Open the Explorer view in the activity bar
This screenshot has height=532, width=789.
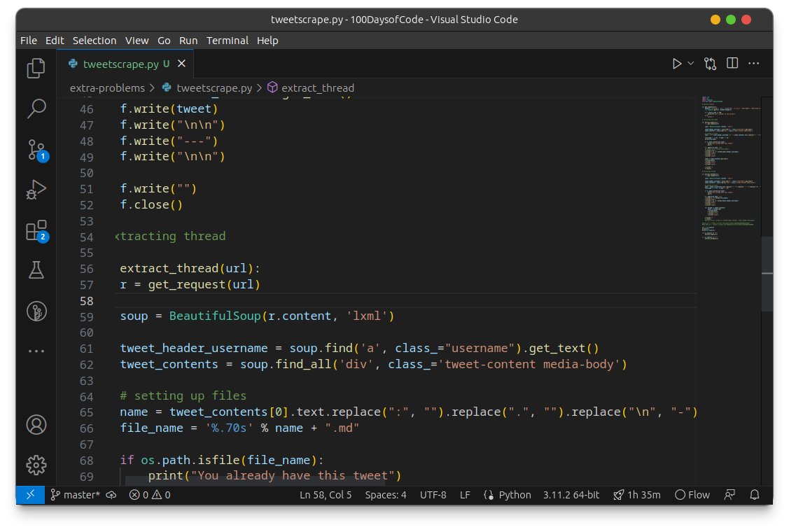coord(36,68)
